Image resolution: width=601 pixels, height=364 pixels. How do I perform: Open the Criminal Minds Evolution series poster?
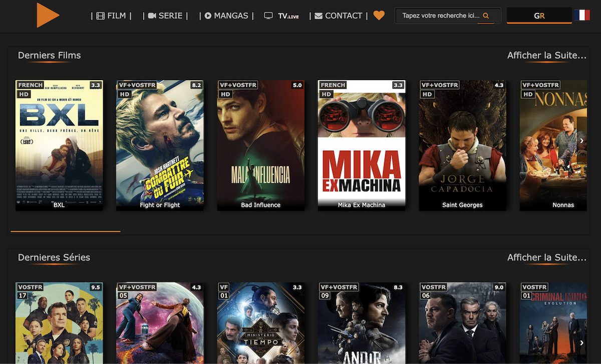click(x=553, y=323)
